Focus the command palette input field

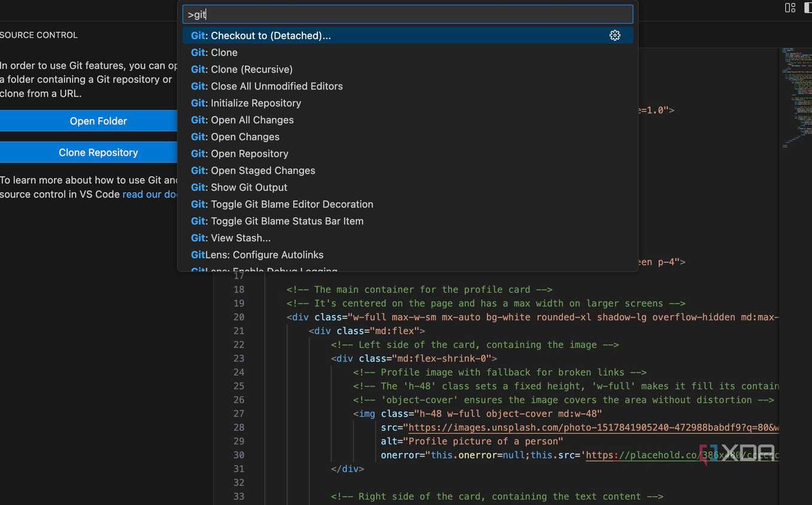pyautogui.click(x=408, y=14)
